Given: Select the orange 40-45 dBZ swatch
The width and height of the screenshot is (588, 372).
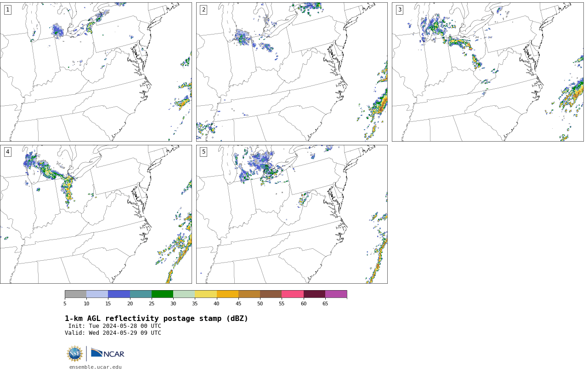Looking at the screenshot, I should 227,294.
